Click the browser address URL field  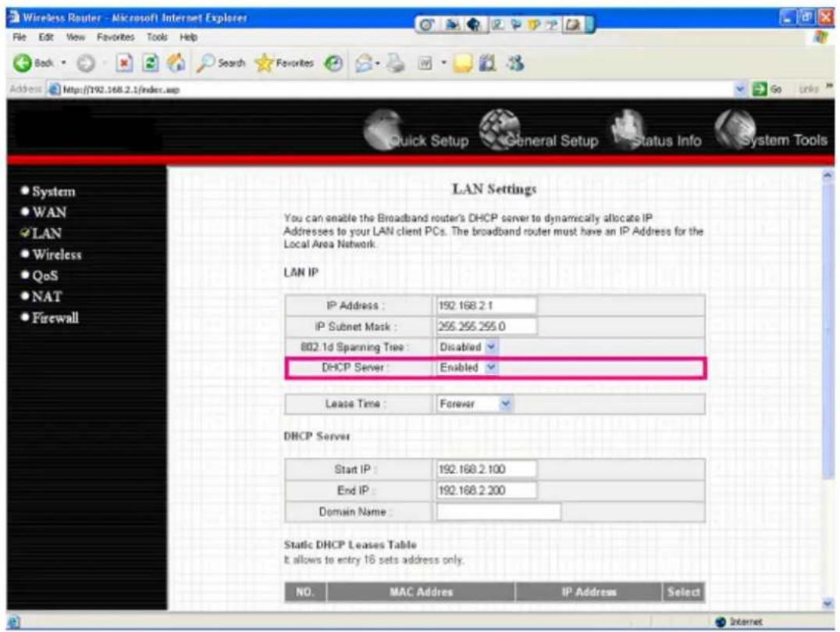(x=391, y=89)
